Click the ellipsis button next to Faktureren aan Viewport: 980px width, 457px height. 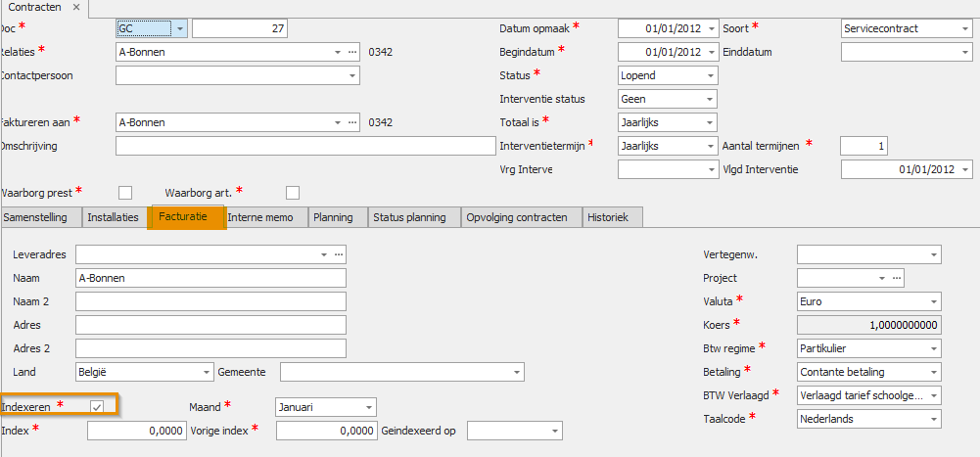point(352,122)
